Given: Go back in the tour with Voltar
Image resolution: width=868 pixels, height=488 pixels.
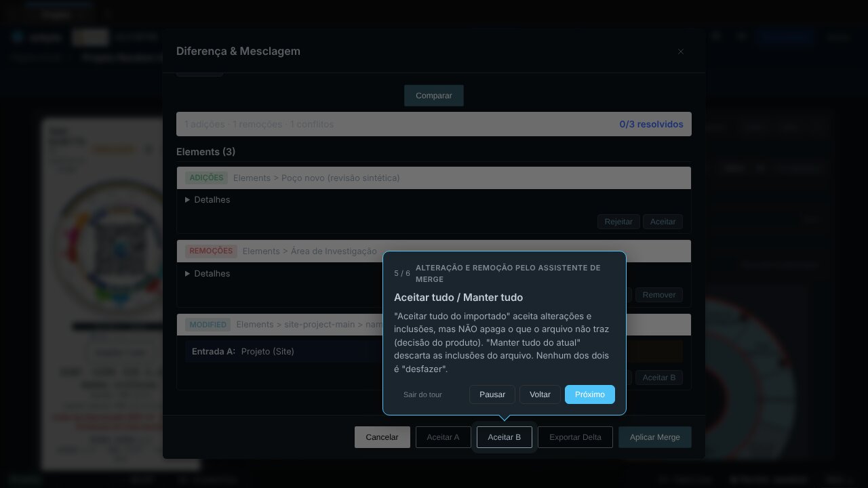Looking at the screenshot, I should (540, 394).
